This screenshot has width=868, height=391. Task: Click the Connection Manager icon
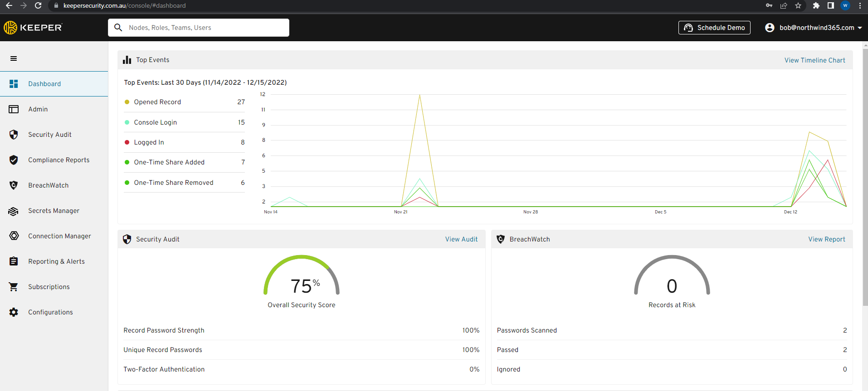pyautogui.click(x=14, y=236)
